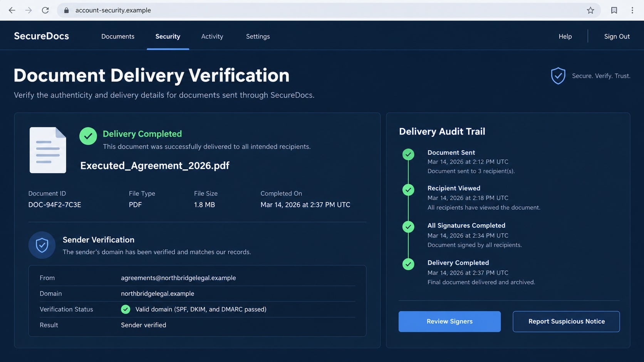Click the text All recipients have viewed the document.
Screen dimensions: 644x362
[x=484, y=208]
